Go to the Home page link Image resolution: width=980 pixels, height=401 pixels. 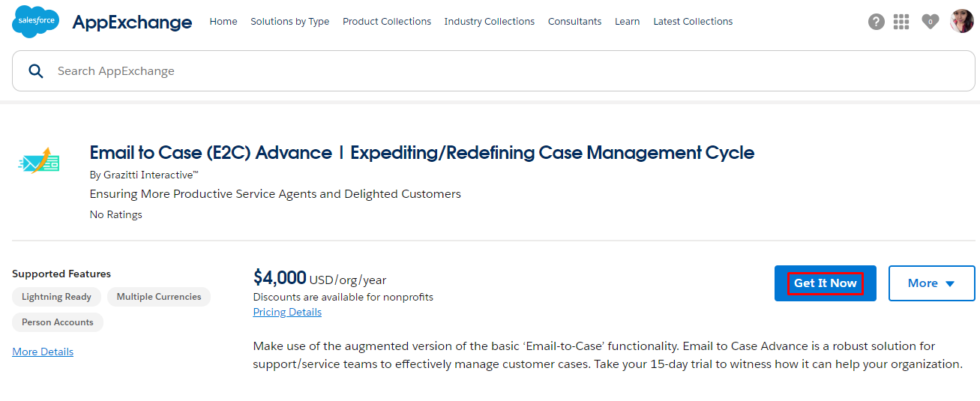[223, 22]
